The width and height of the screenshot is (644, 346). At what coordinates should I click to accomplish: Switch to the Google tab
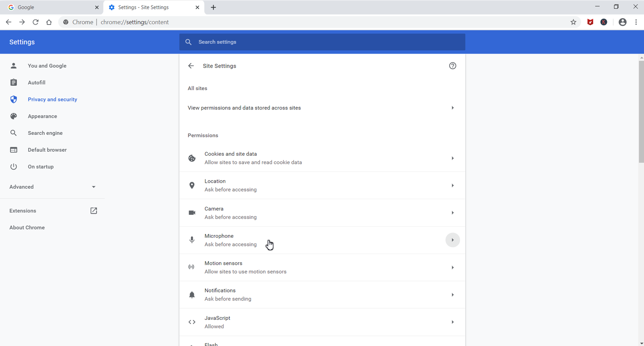coord(52,7)
